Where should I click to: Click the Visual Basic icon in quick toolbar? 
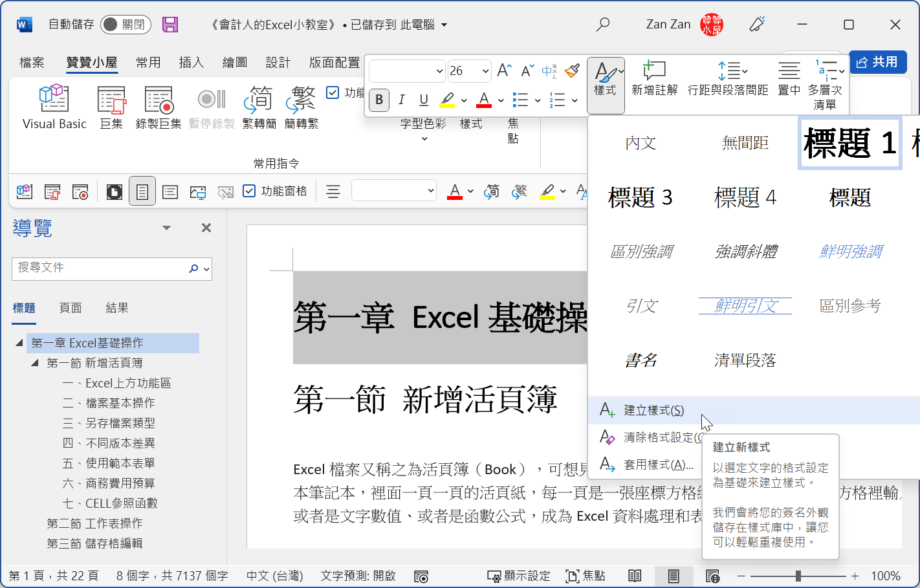25,191
